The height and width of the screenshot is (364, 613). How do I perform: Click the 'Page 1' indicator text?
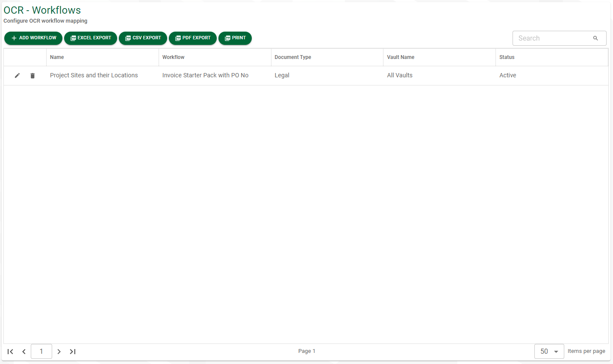click(x=307, y=351)
